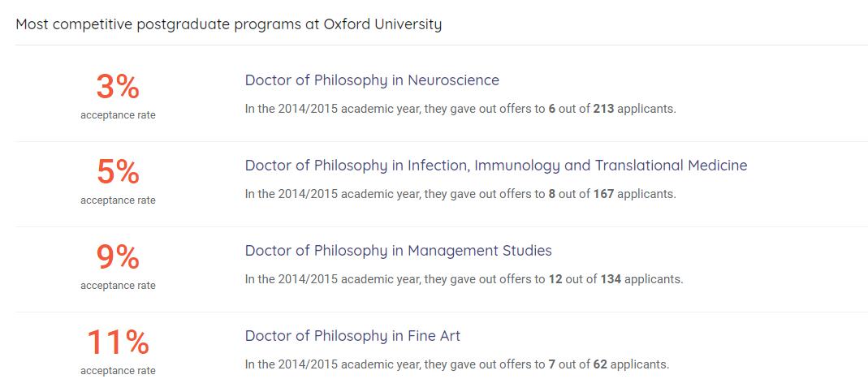Select the 5% acceptance rate figure
This screenshot has height=392, width=868.
118,171
